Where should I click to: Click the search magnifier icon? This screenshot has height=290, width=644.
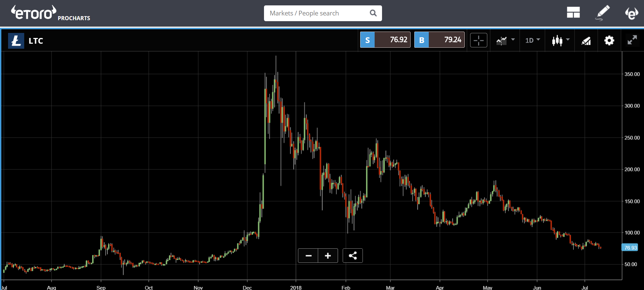tap(373, 13)
